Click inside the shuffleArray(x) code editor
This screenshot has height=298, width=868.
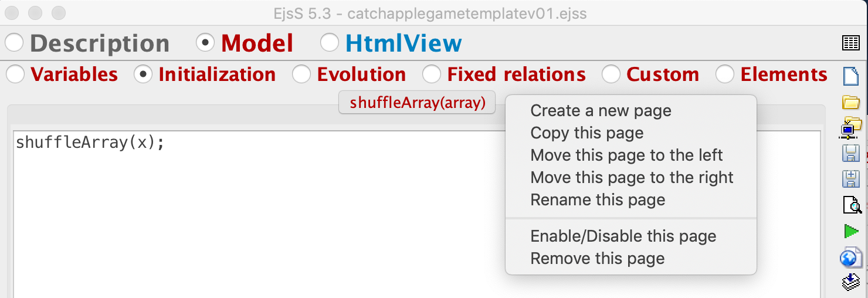258,214
